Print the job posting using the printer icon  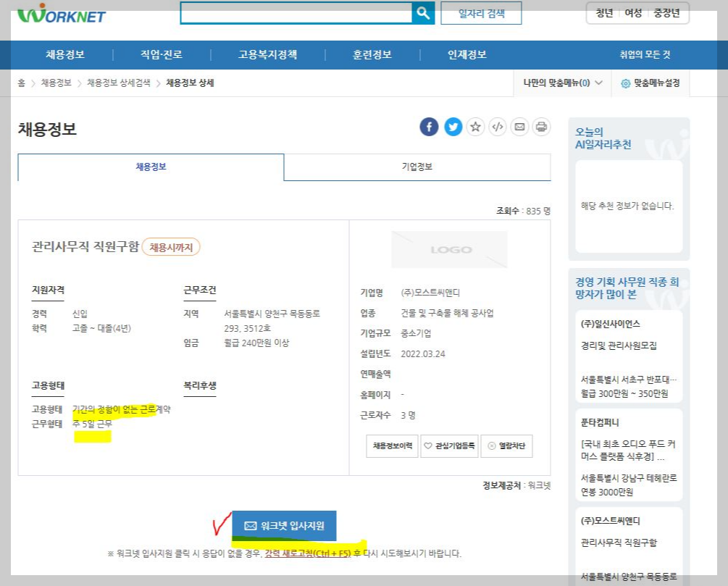point(541,126)
